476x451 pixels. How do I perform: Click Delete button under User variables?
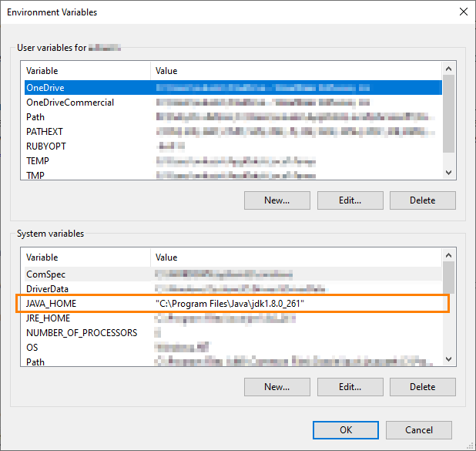tap(422, 200)
